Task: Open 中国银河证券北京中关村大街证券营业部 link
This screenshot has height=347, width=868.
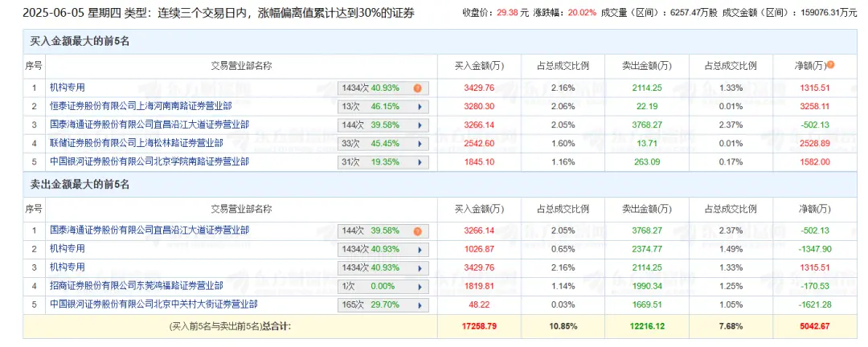Action: coord(153,304)
